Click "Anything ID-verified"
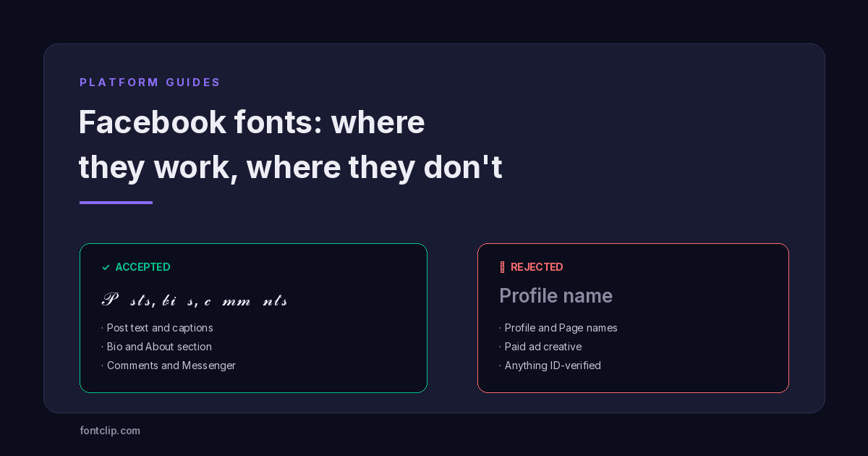The image size is (868, 456). click(553, 366)
